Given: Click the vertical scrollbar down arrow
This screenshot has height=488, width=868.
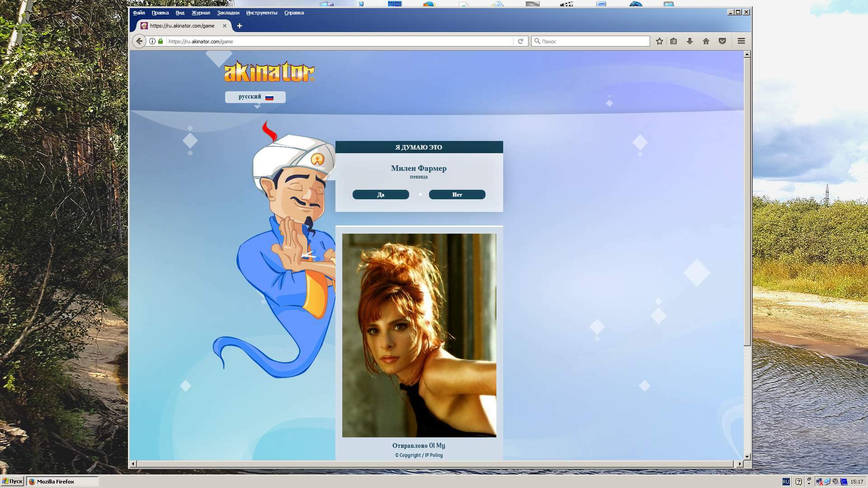Looking at the screenshot, I should click(747, 457).
